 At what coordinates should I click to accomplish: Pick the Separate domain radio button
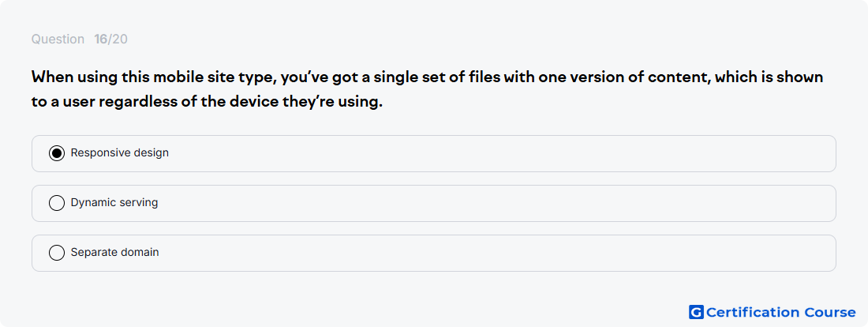pyautogui.click(x=57, y=253)
